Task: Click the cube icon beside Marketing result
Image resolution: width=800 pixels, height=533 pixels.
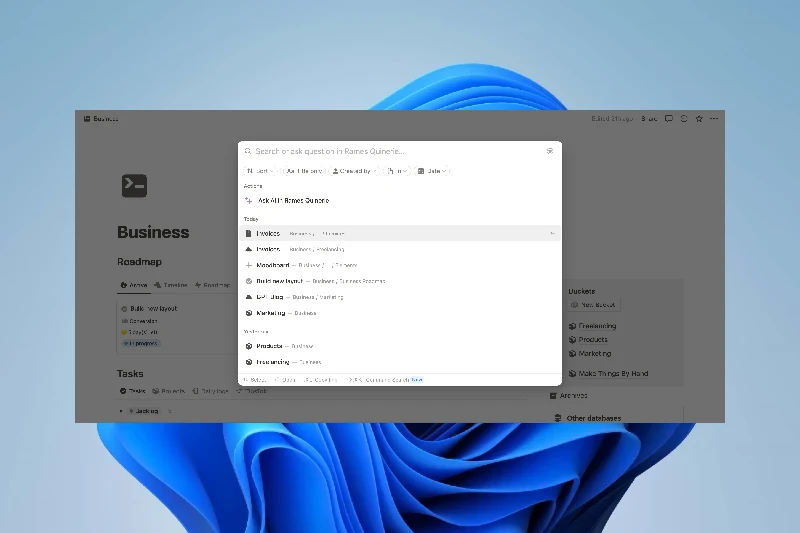Action: 249,313
